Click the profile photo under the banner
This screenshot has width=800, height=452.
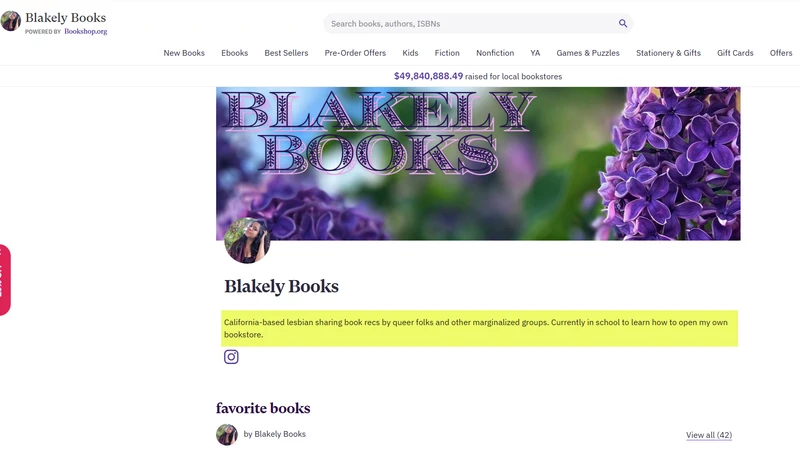coord(247,241)
